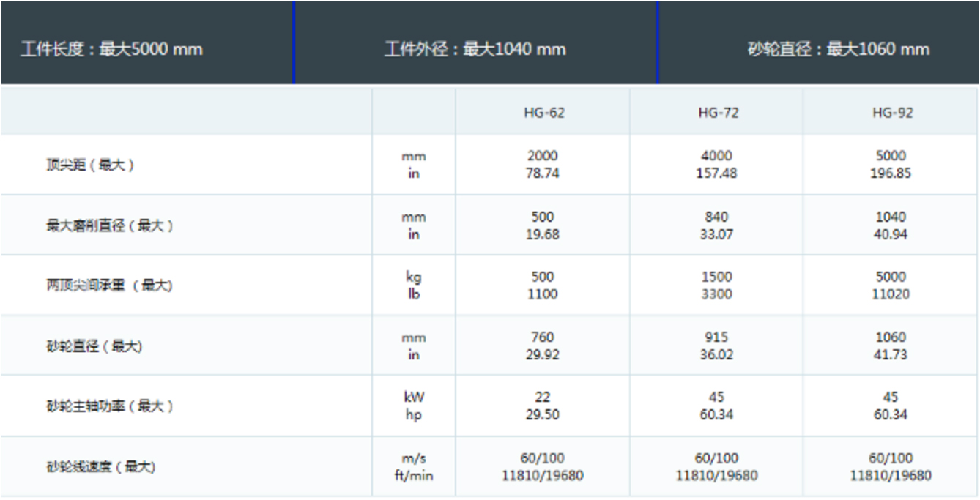
Task: Click the row label '两顶尖间承重（最大）'
Action: click(x=109, y=286)
